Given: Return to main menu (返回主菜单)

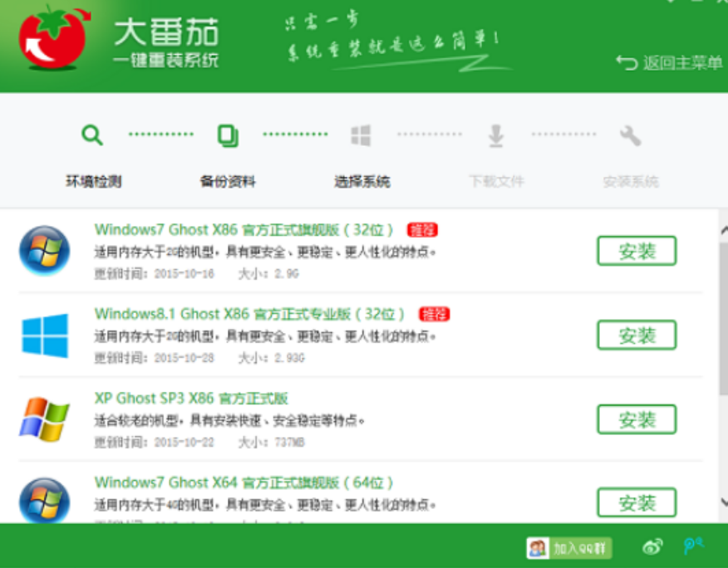Looking at the screenshot, I should [x=670, y=63].
